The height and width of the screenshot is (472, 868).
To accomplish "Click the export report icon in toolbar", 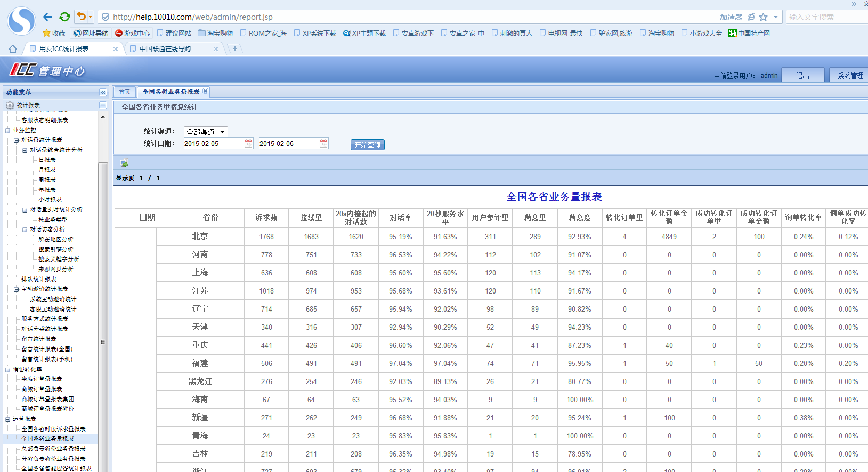I will pyautogui.click(x=125, y=162).
